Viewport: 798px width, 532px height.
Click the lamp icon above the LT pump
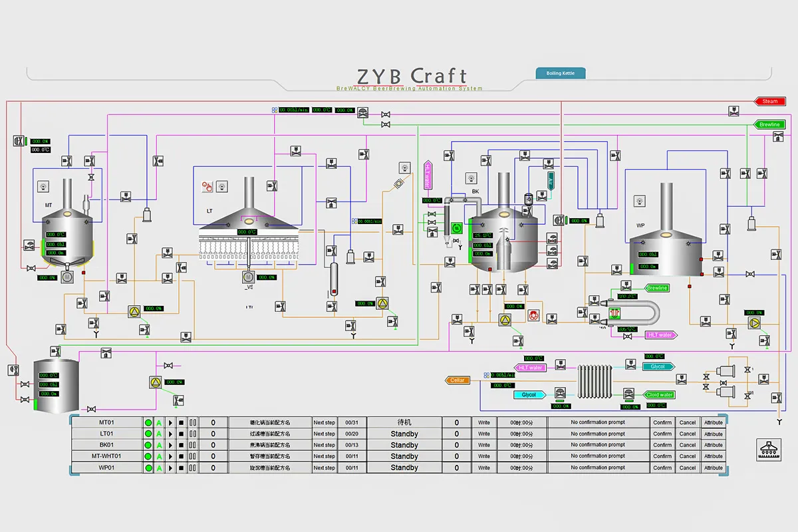[x=404, y=167]
